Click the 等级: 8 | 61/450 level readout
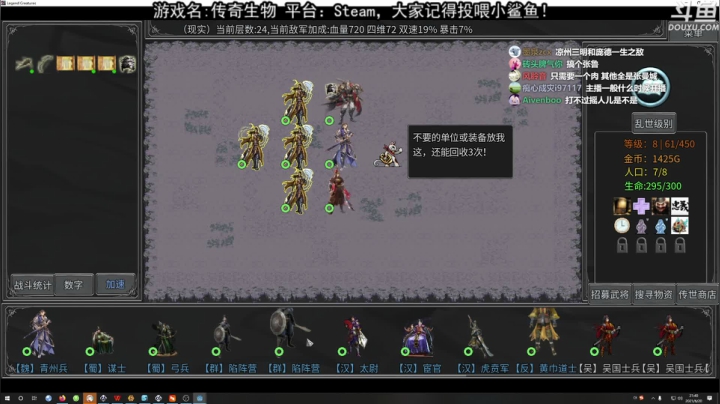Screen dimensions: 720x404 [x=659, y=144]
